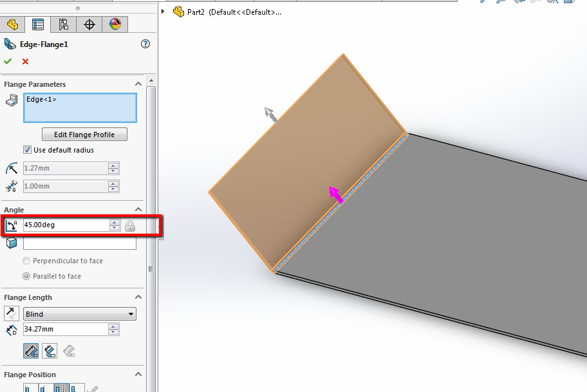Click the bend radius icon beside 1.27mm
This screenshot has height=392, width=587.
pyautogui.click(x=12, y=169)
